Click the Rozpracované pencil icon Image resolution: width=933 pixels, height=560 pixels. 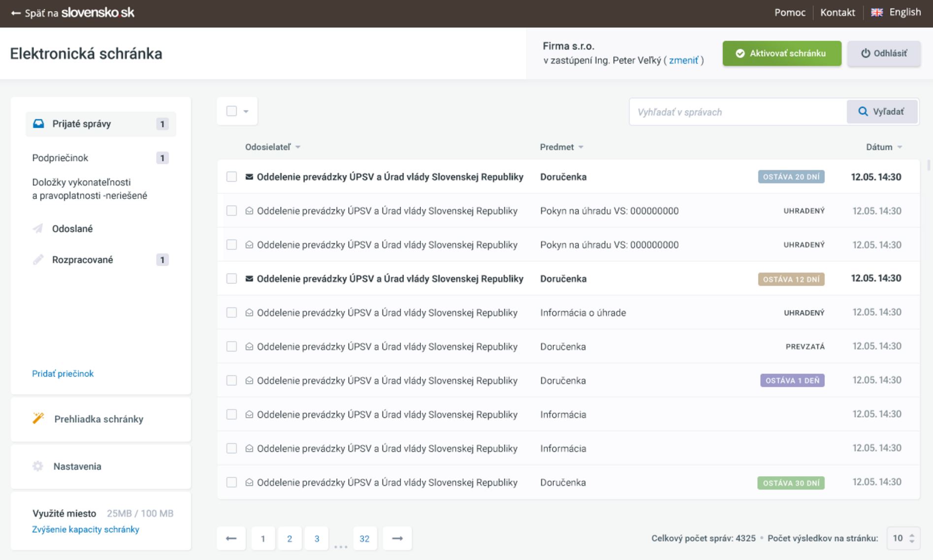[38, 260]
